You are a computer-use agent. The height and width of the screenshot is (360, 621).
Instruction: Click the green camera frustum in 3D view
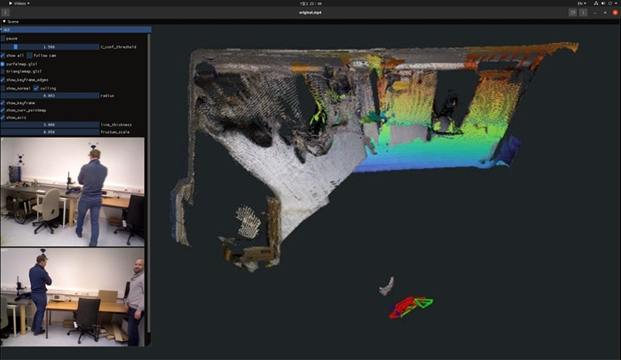coord(424,303)
